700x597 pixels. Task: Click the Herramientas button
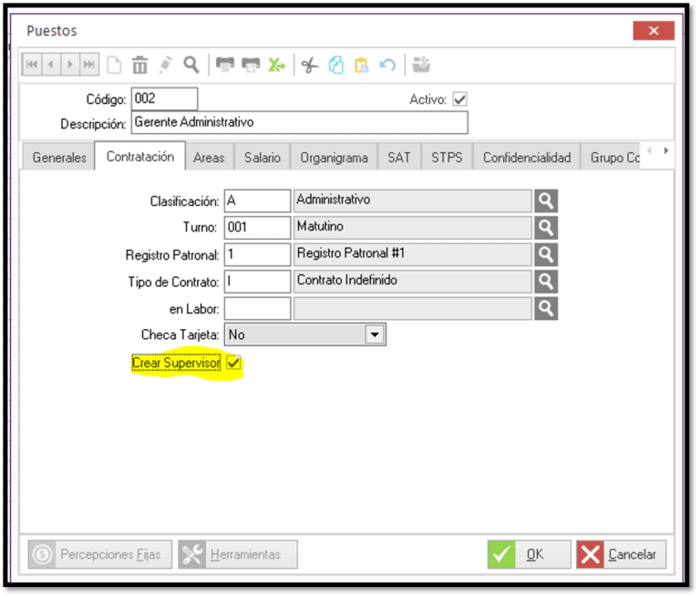point(238,554)
